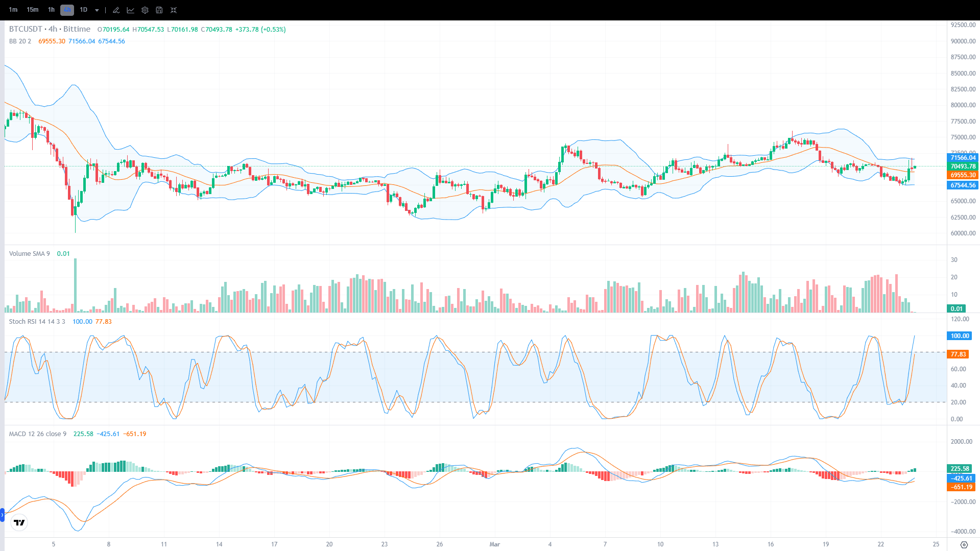Click the Volume SMA 9 label
Viewport: 980px width, 551px height.
coord(29,253)
